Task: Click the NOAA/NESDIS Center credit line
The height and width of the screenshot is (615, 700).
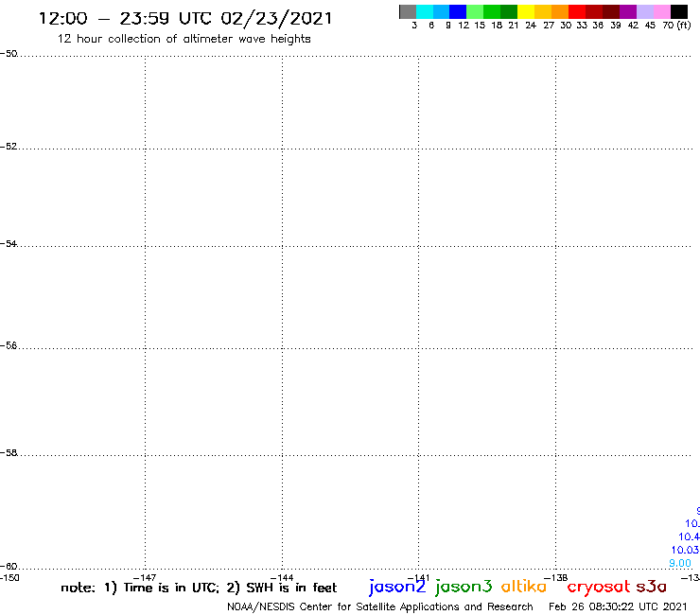Action: coord(380,607)
